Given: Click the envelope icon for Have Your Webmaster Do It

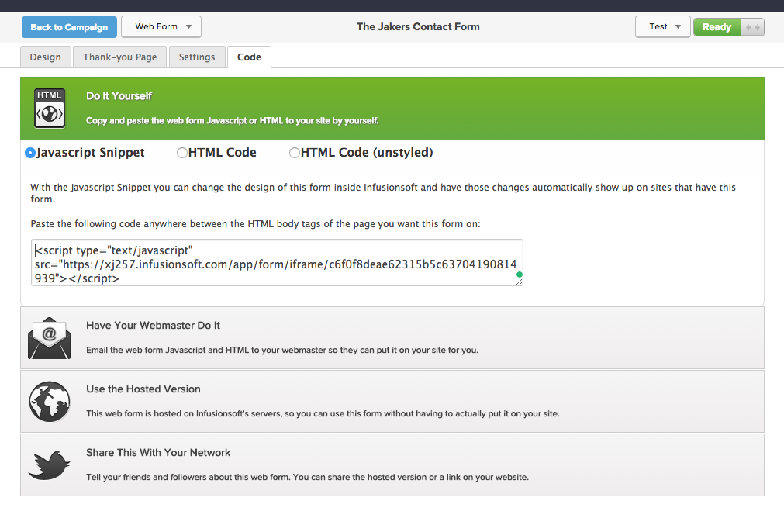Looking at the screenshot, I should pos(49,338).
